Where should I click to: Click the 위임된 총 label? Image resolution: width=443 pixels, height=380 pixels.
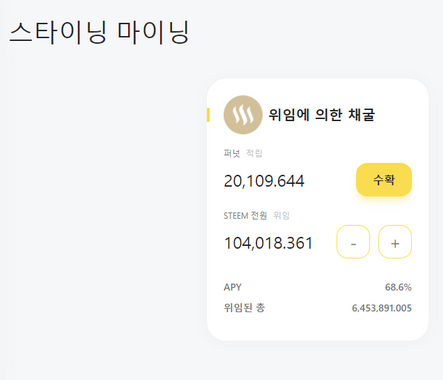(x=244, y=307)
